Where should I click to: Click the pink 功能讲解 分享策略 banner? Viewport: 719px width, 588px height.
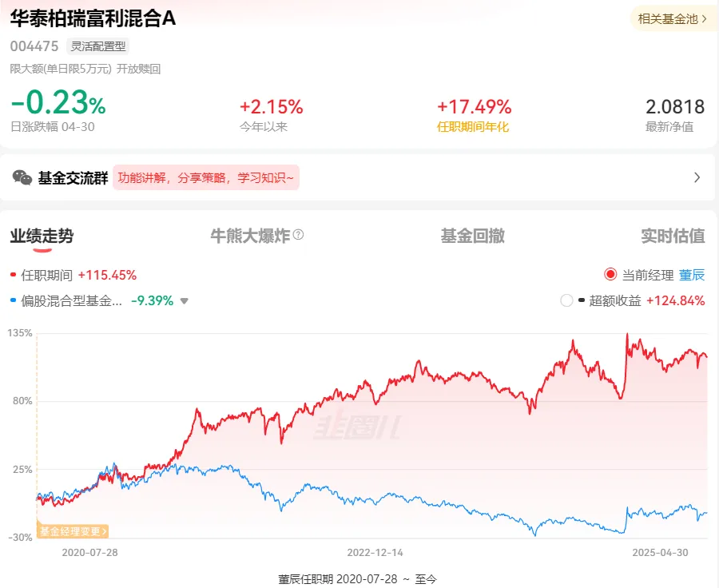coord(205,177)
